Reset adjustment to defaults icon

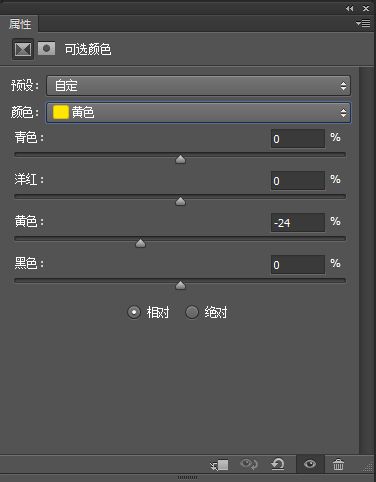click(x=278, y=464)
